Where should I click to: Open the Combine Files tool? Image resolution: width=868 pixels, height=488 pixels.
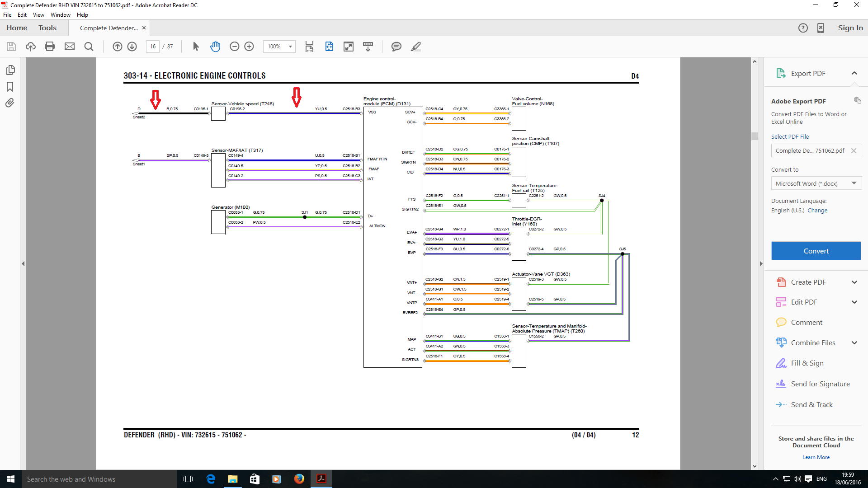813,343
